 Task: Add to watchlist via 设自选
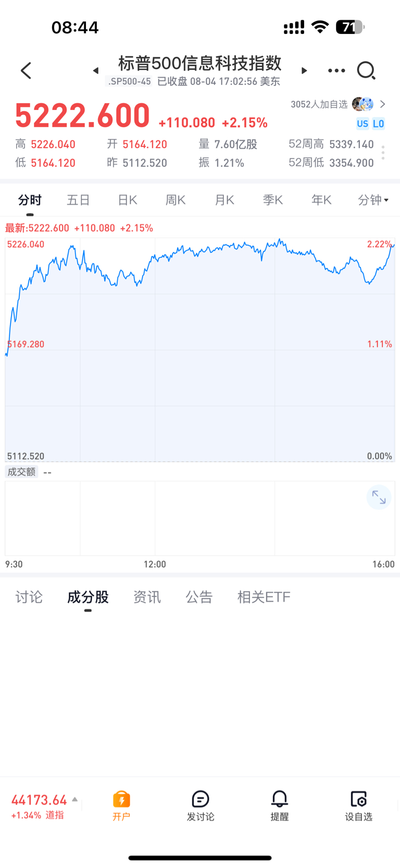[359, 805]
